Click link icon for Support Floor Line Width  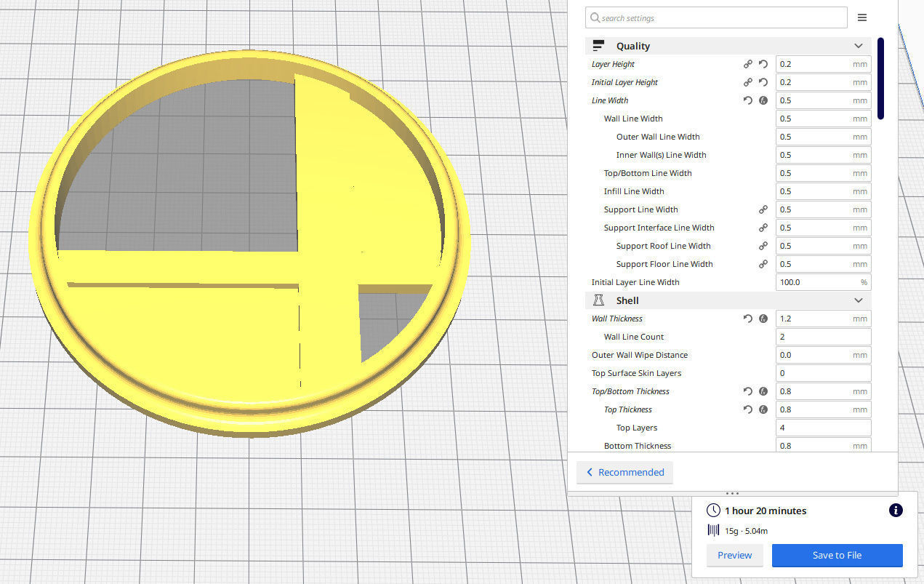point(763,264)
